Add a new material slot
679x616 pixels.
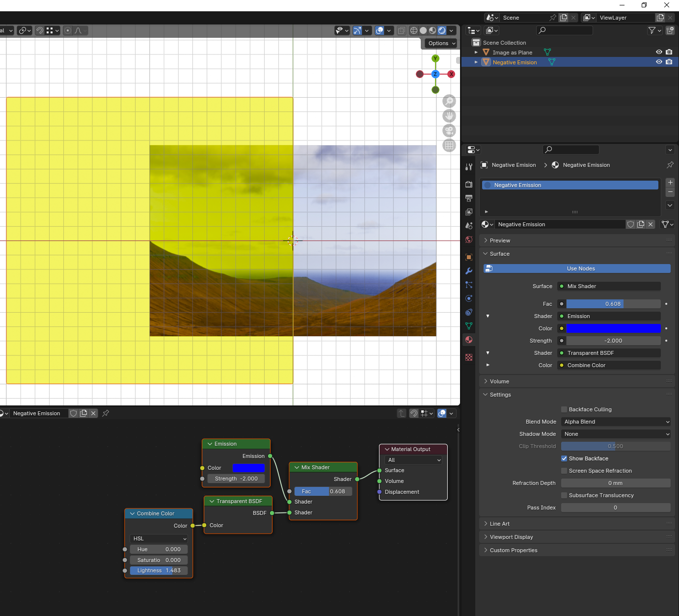670,183
